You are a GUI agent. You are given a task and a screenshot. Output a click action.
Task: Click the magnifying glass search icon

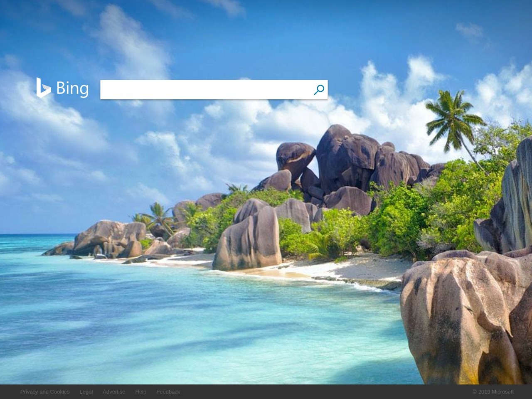[x=319, y=90]
